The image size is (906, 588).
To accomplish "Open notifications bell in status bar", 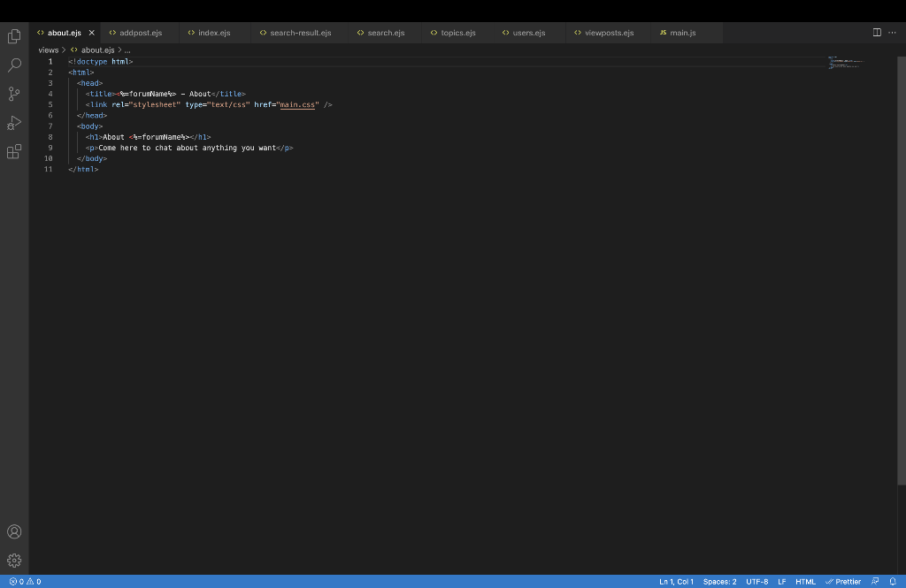I will (893, 582).
